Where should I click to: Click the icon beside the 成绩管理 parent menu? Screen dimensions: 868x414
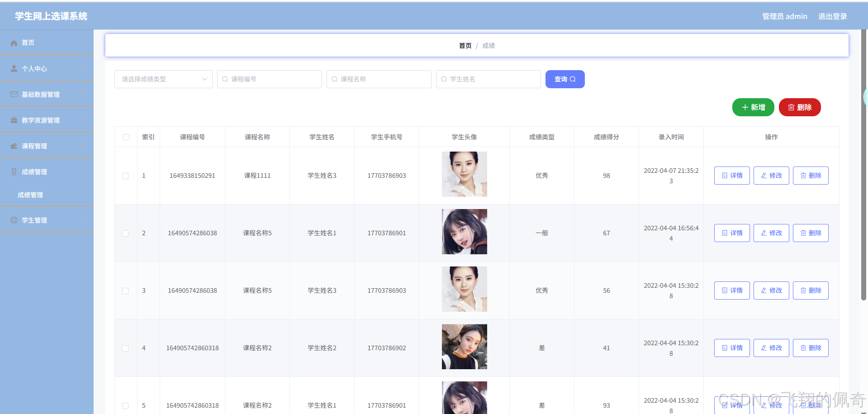click(14, 172)
